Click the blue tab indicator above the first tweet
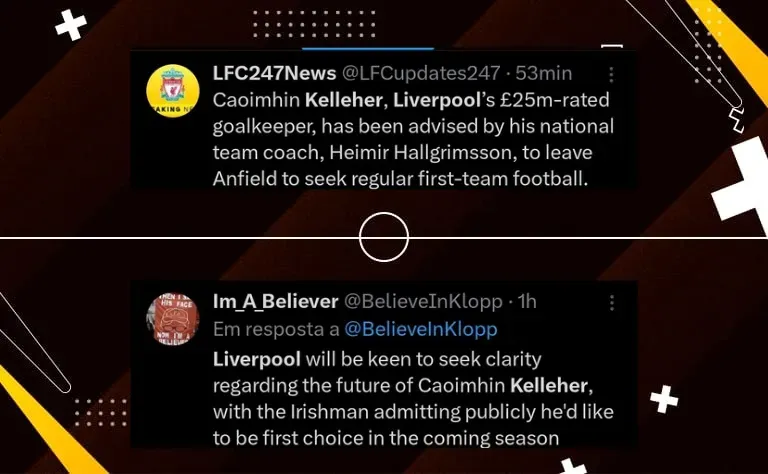This screenshot has width=768, height=474. (368, 48)
